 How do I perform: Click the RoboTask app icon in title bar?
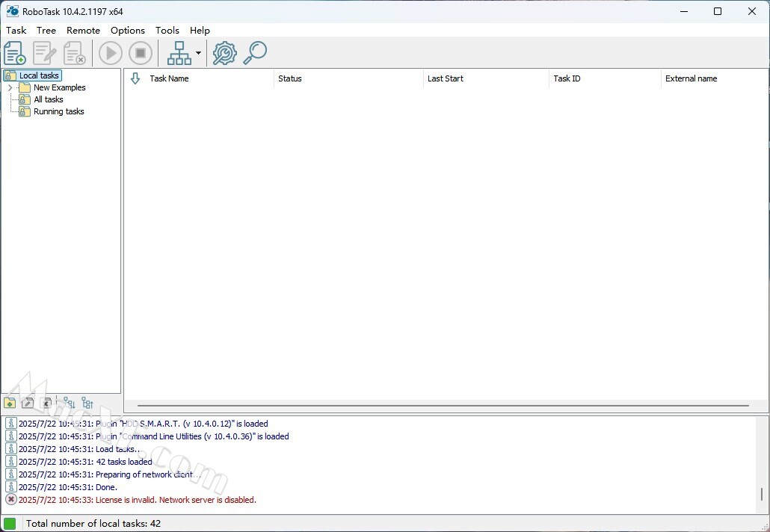click(12, 10)
